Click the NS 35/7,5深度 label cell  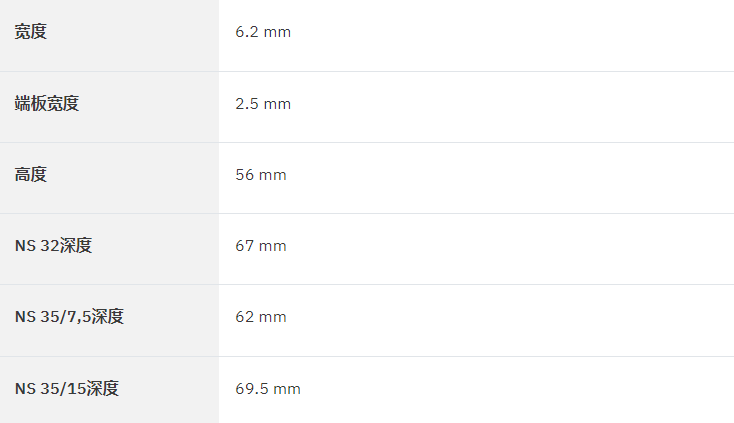[109, 321]
